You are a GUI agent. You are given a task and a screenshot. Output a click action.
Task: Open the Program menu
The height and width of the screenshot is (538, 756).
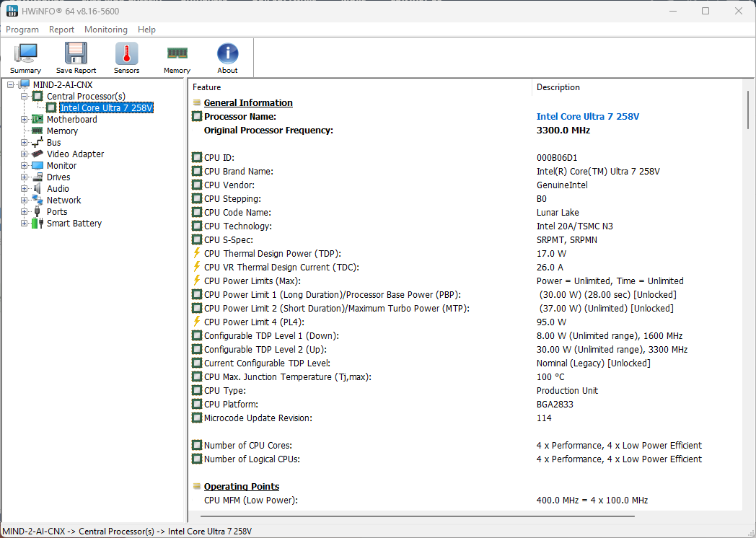22,30
